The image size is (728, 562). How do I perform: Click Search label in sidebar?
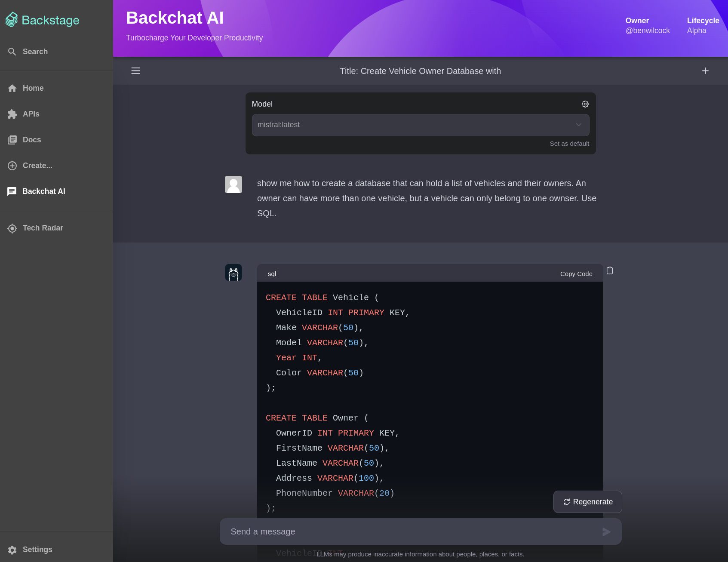click(35, 52)
